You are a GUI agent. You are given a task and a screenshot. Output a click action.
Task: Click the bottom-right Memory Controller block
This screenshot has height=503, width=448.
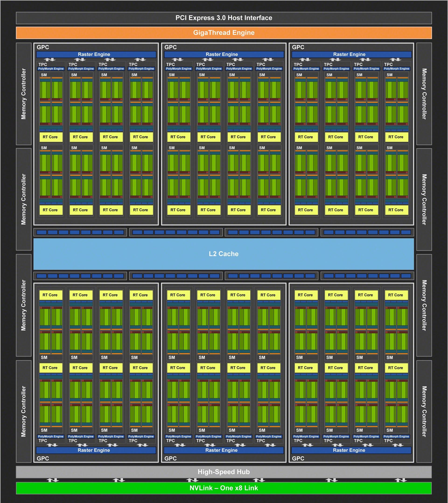pos(424,411)
